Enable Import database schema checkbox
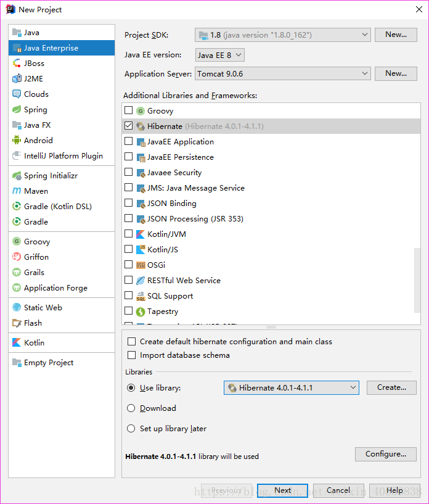Viewport: 429px width, 504px height. pyautogui.click(x=132, y=355)
